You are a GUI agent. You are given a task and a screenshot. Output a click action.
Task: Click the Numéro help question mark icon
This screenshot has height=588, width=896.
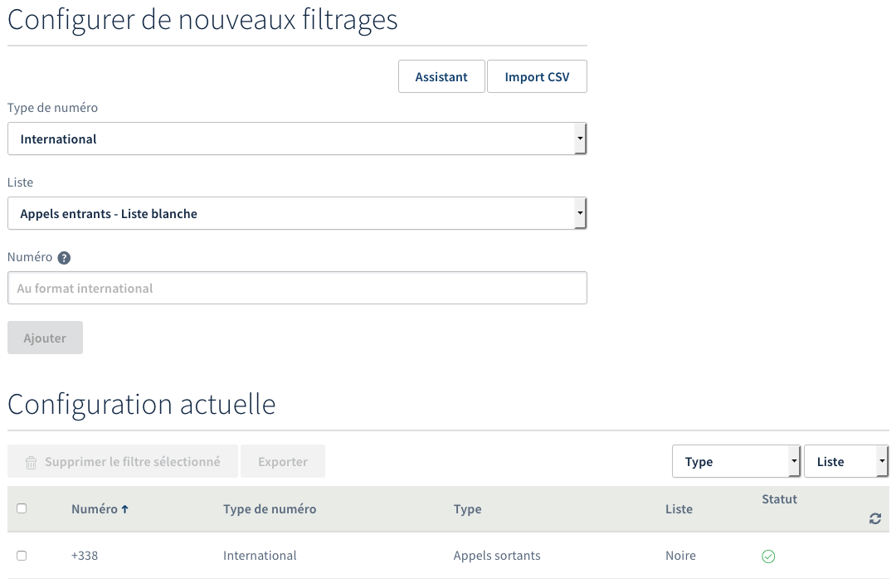coord(64,257)
